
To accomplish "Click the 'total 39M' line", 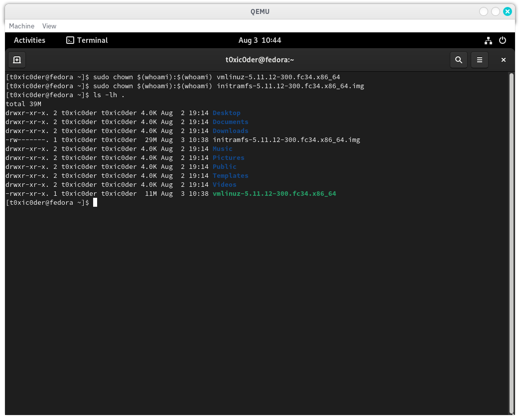I will click(23, 104).
